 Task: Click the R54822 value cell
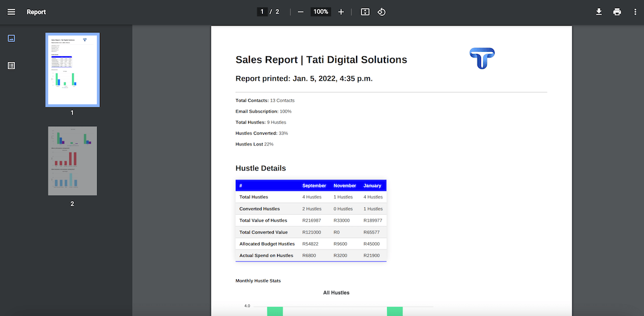311,244
